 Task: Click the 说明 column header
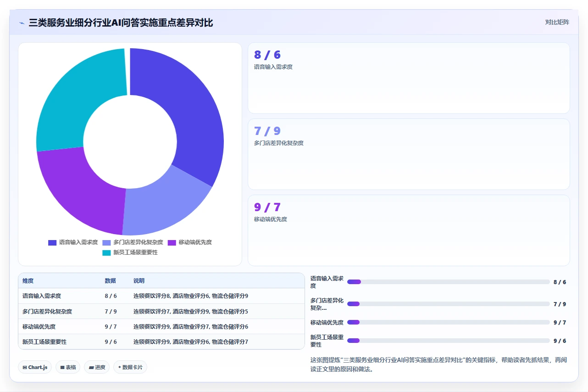[139, 280]
